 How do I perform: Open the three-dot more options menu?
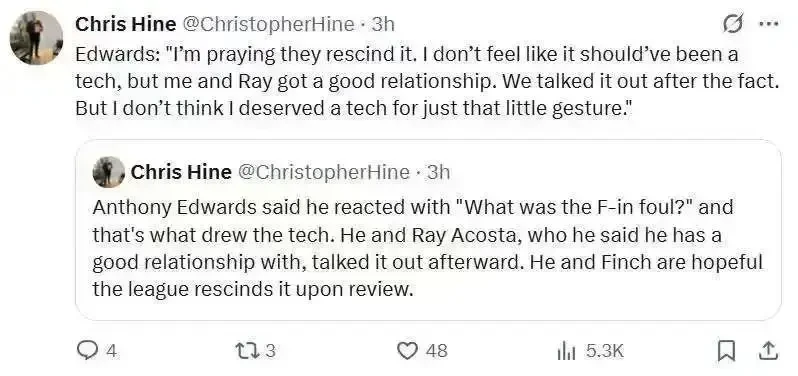(x=768, y=24)
